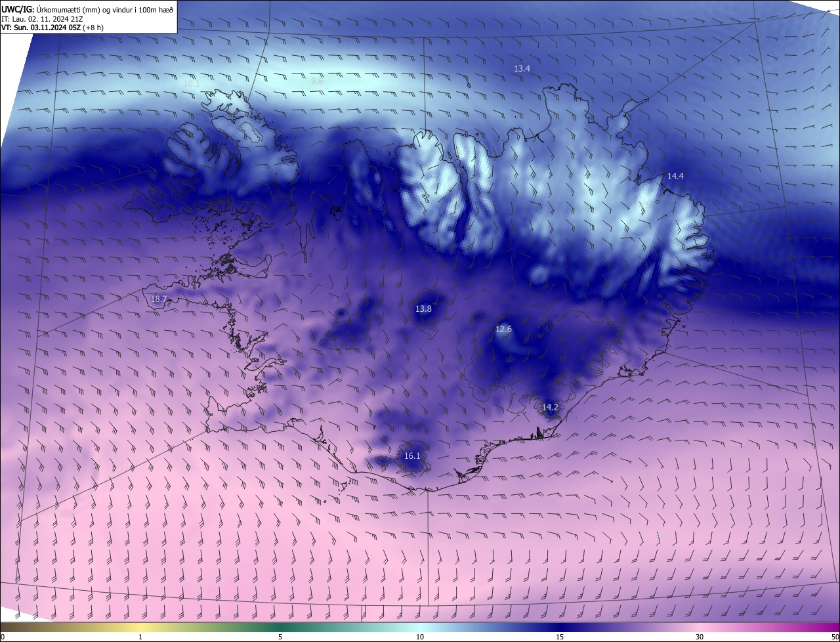Click the 16.1 value label near the south coast
The width and height of the screenshot is (840, 642).
click(x=412, y=456)
